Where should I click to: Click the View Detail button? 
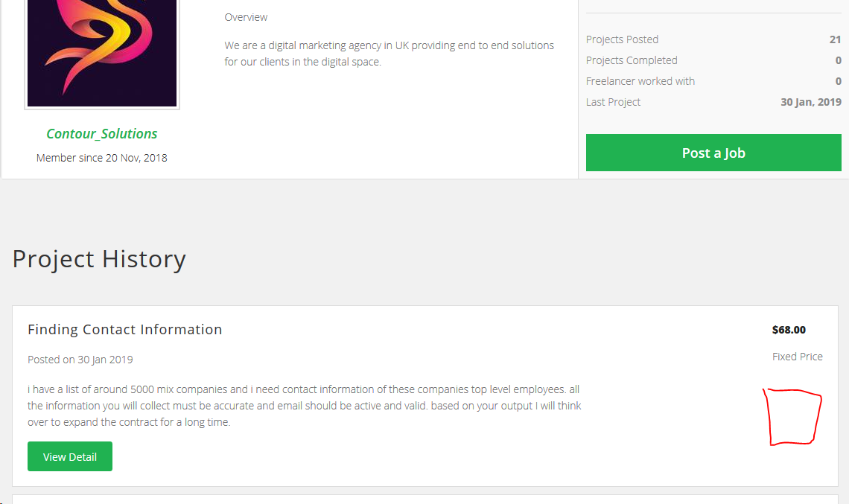(70, 456)
